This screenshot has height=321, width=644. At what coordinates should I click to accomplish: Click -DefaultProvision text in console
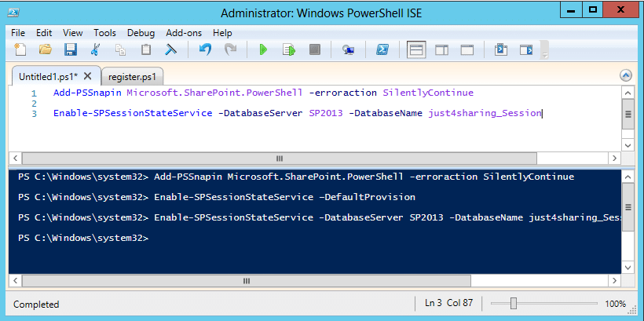click(x=367, y=198)
